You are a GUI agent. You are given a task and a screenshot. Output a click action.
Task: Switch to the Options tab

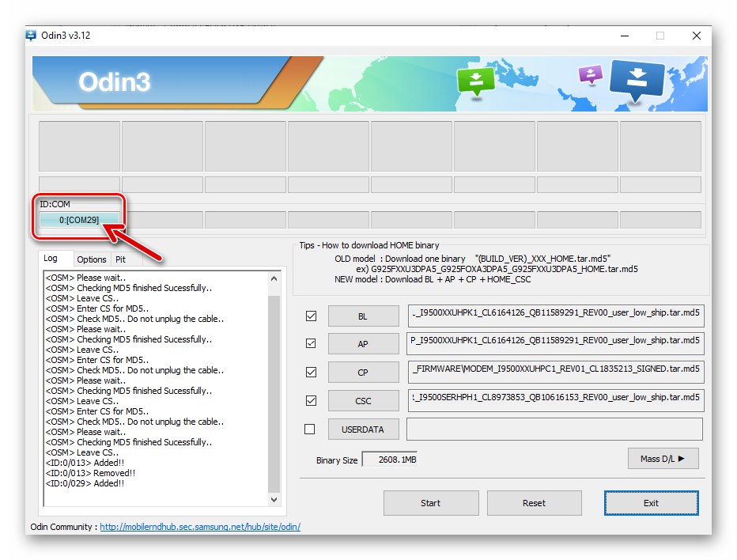click(92, 259)
